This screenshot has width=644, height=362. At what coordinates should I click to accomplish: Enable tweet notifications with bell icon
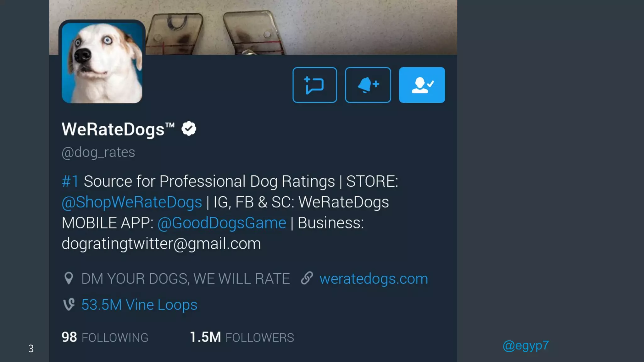click(x=368, y=85)
